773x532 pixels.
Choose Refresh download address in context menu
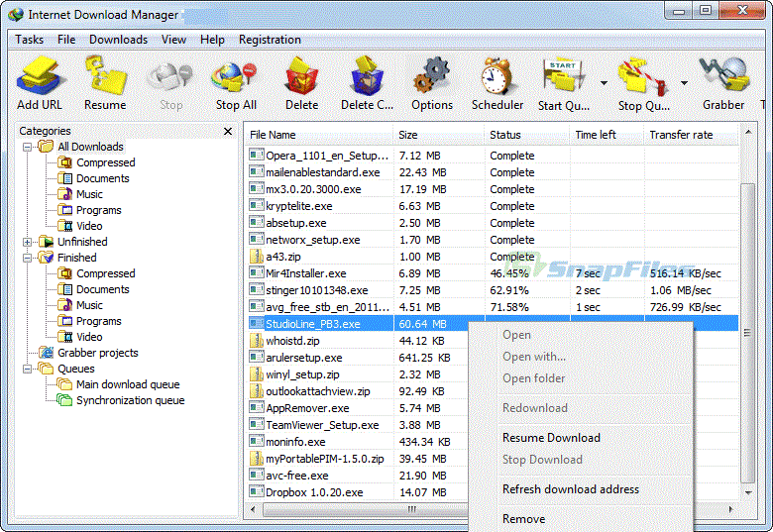571,489
